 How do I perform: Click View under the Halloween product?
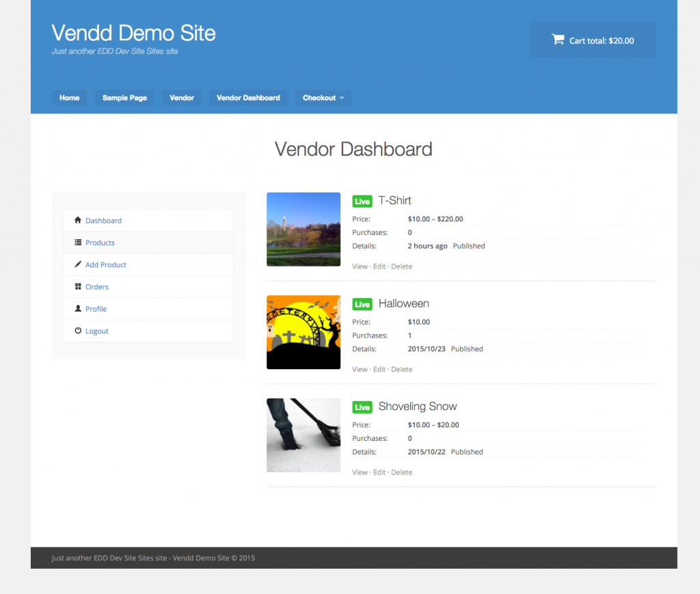(x=360, y=370)
